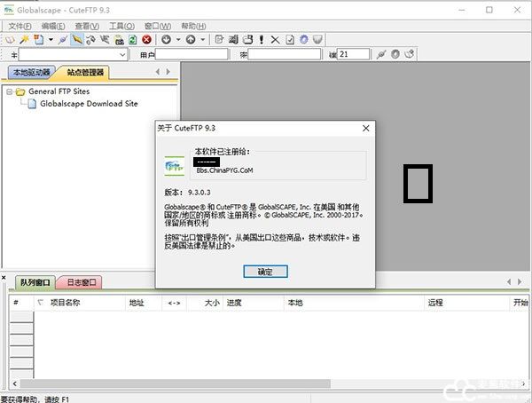Switch to the 本地驱动器 tab
532x403 pixels.
pos(32,73)
